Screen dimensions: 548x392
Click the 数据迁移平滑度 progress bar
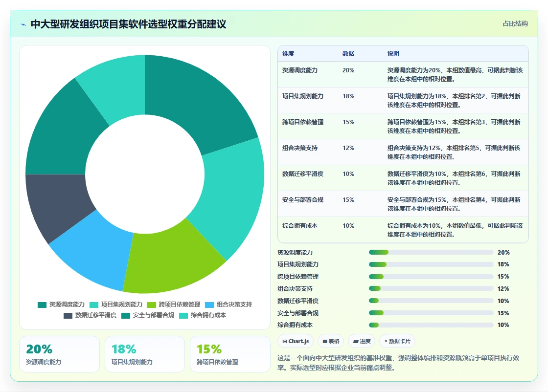(431, 301)
